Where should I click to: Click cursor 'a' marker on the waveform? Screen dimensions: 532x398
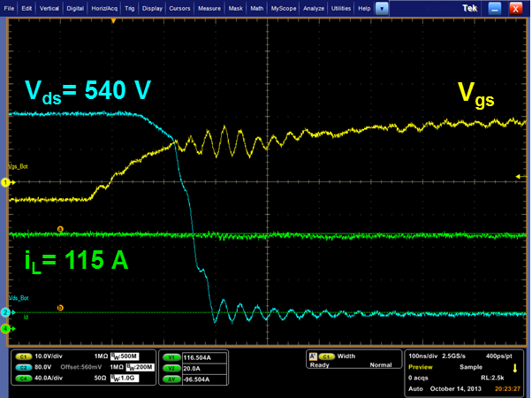[x=59, y=229]
